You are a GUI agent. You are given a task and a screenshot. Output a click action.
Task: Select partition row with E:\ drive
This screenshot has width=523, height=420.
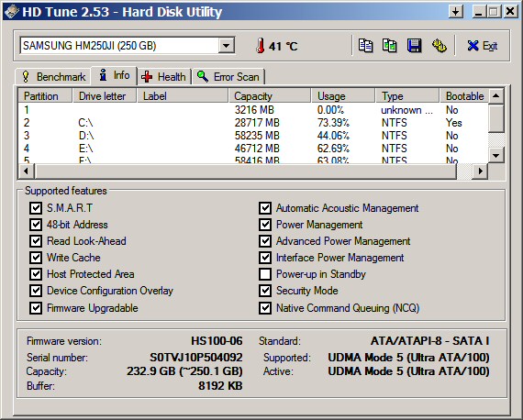coord(253,149)
